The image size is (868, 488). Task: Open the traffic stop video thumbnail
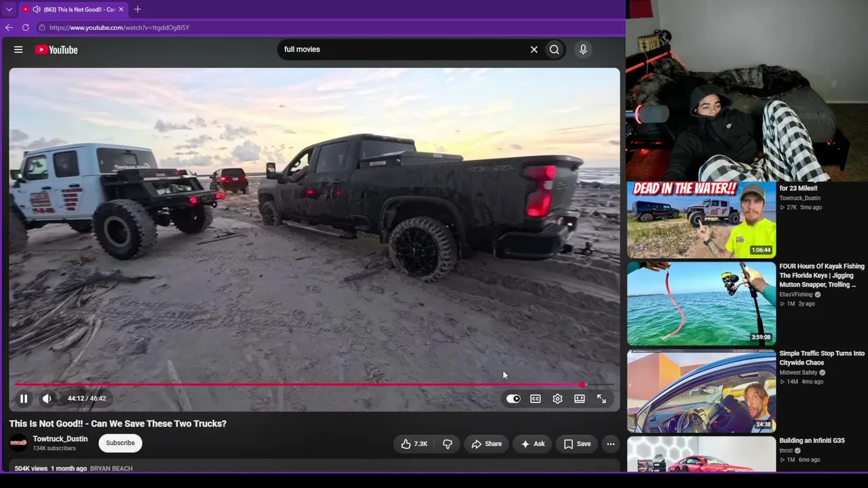[701, 391]
